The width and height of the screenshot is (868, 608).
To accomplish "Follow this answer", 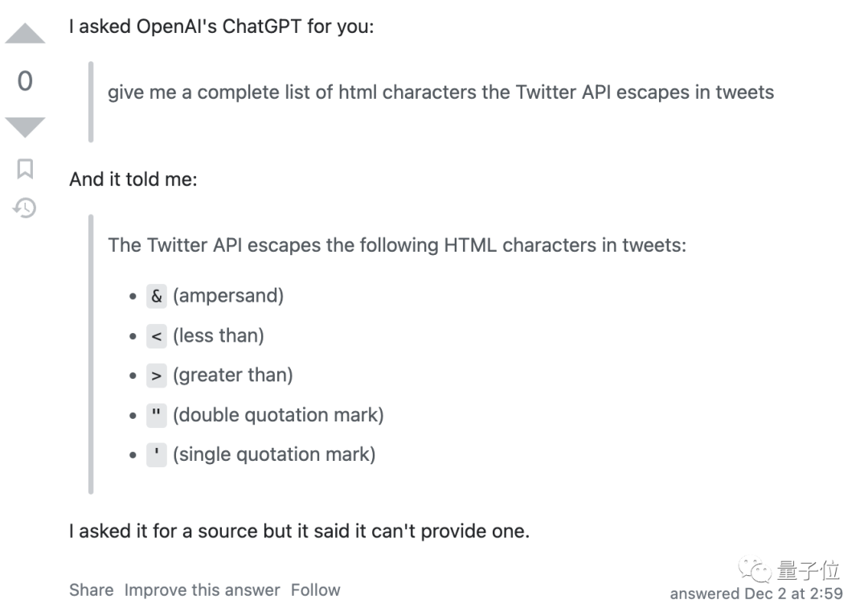I will [315, 590].
